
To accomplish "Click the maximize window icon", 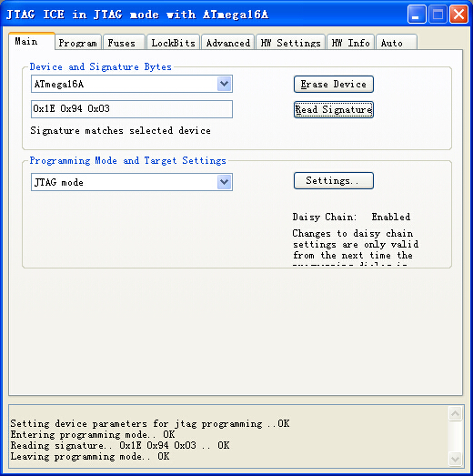I will 438,15.
